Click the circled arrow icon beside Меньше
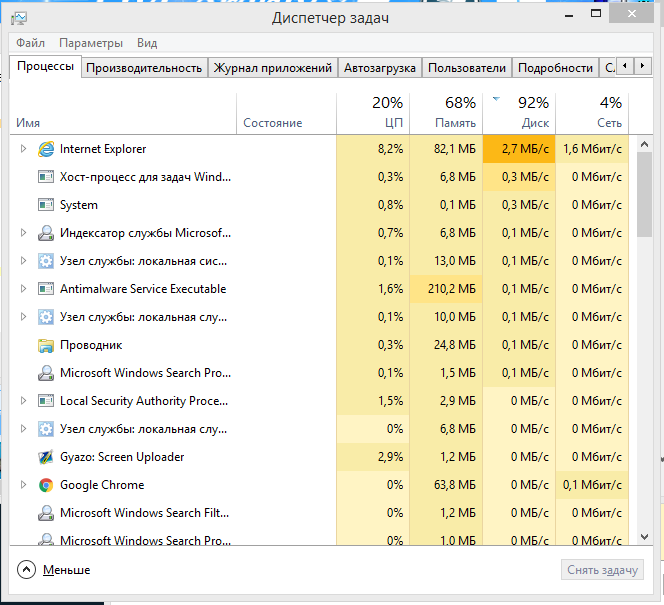The width and height of the screenshot is (664, 605). pyautogui.click(x=26, y=570)
